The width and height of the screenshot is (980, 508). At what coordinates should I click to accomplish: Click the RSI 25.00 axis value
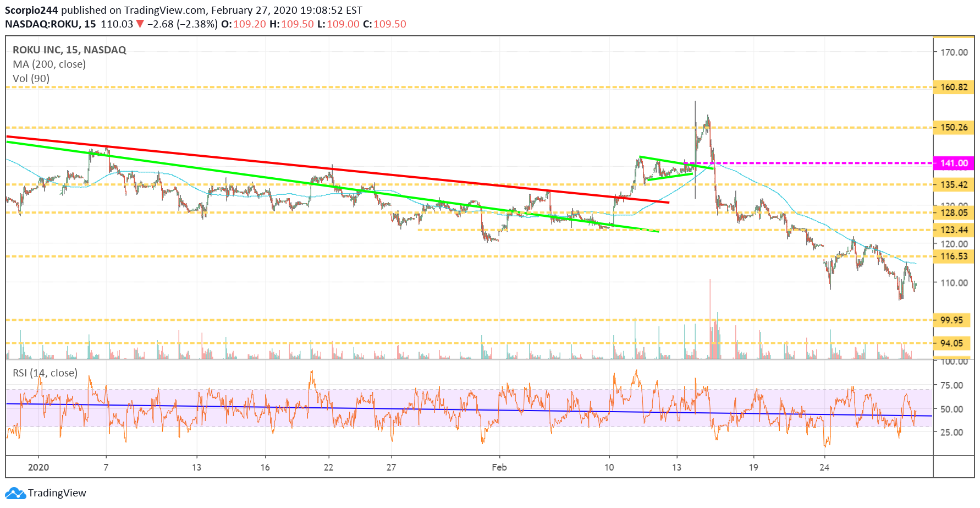click(x=951, y=432)
